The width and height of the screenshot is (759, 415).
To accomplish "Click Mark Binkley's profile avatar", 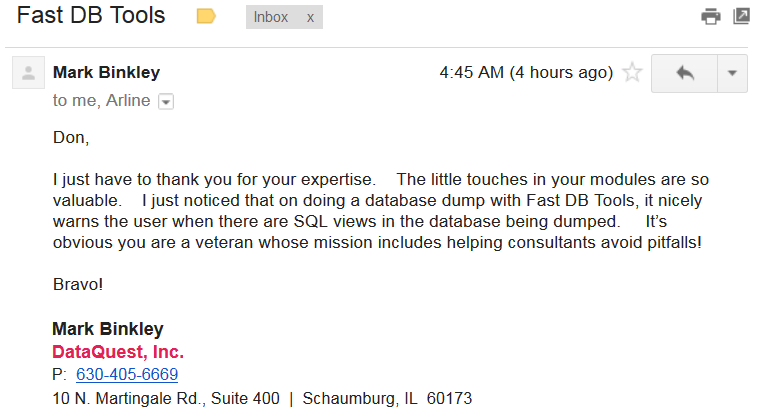I will [28, 73].
